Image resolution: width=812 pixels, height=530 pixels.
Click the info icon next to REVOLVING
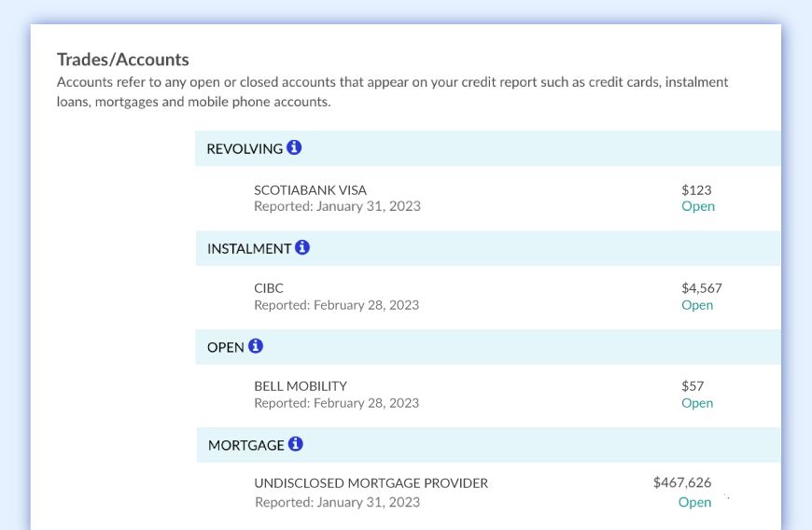(x=294, y=147)
